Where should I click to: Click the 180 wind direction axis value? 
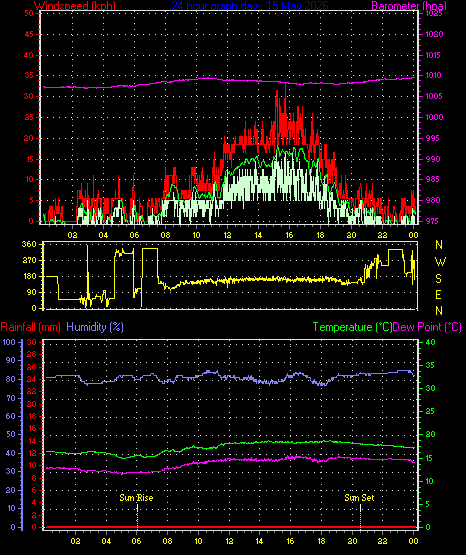coord(29,276)
